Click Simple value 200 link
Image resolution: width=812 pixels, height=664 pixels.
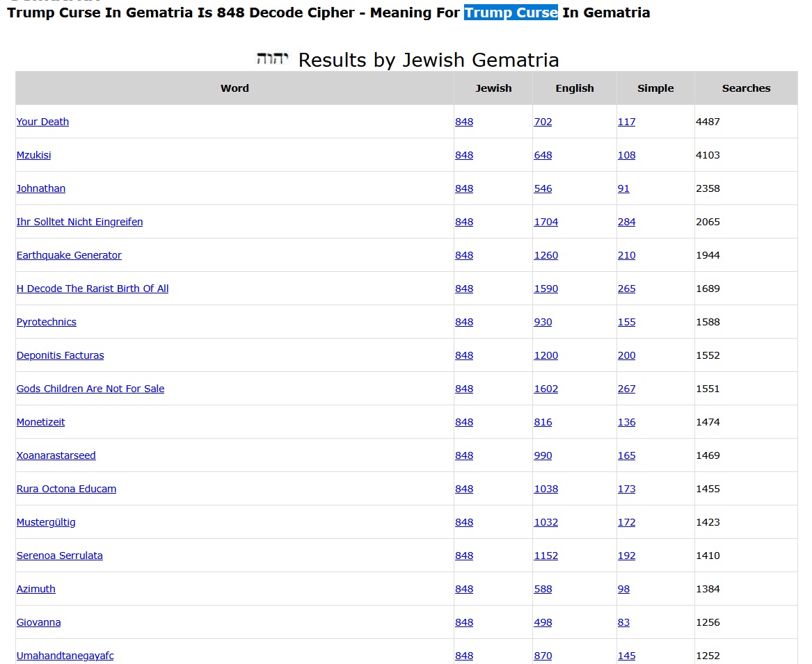[x=627, y=355]
